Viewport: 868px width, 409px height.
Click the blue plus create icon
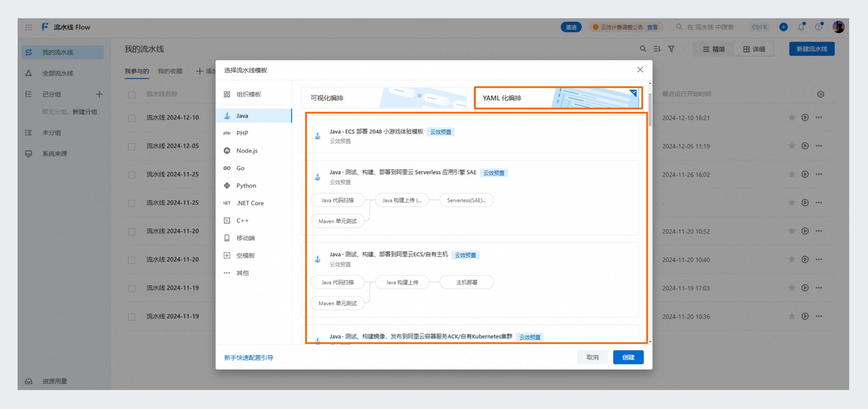784,27
